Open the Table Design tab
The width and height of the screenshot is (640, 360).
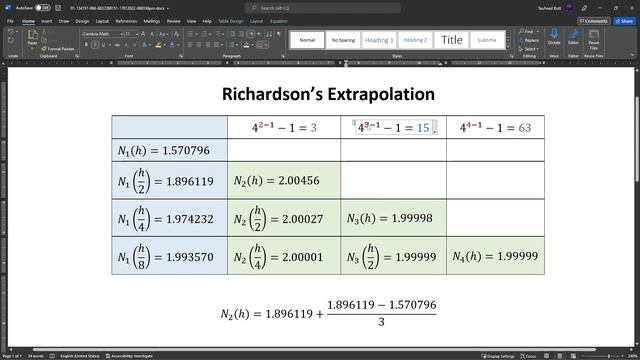(231, 21)
